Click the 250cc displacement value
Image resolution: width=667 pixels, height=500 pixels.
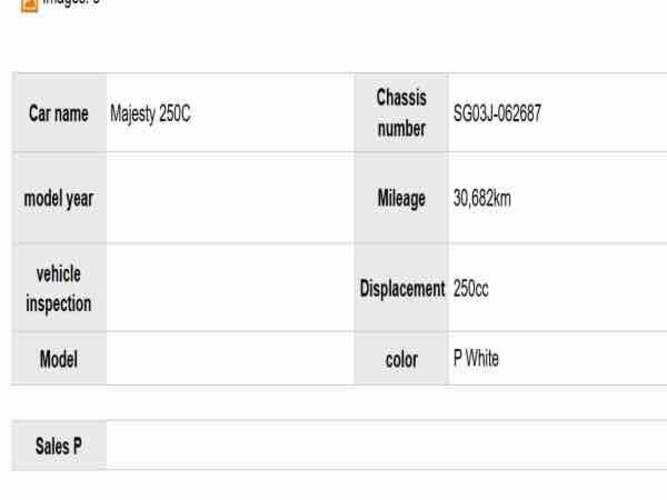pyautogui.click(x=471, y=289)
